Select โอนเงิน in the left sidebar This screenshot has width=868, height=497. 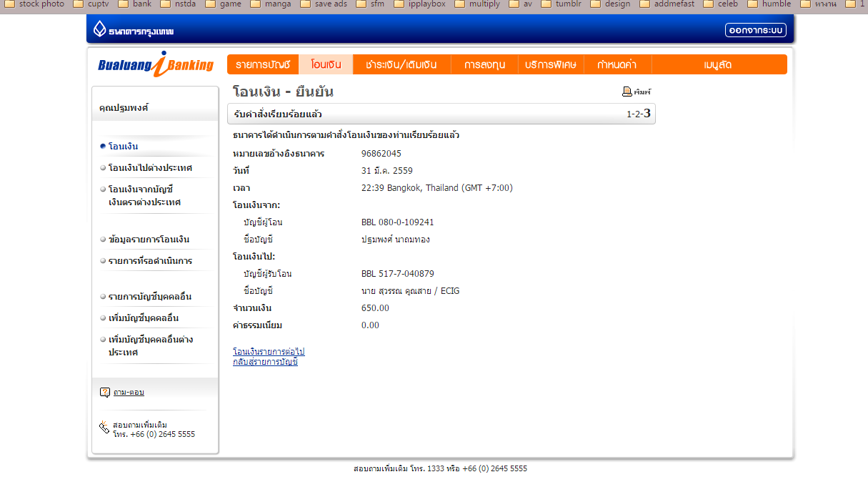(123, 147)
